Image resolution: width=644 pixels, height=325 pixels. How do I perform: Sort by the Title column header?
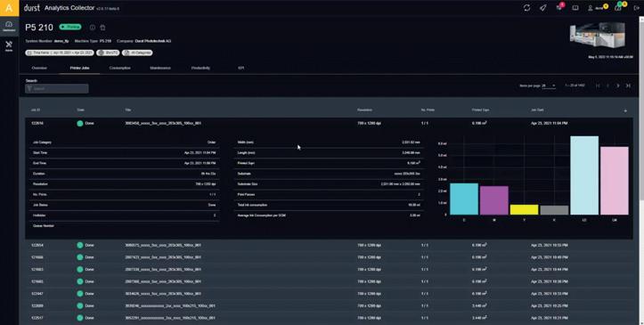[127, 110]
